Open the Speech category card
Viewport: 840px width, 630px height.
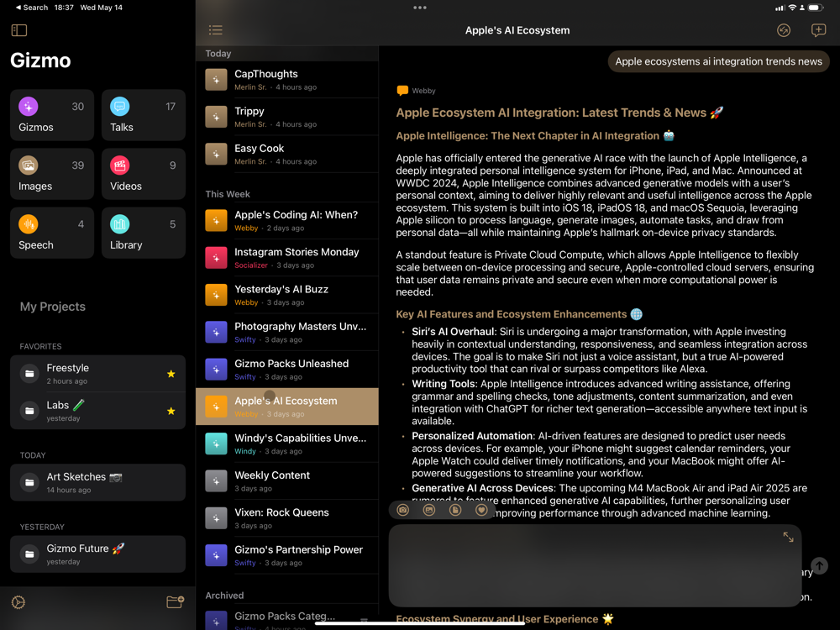(x=52, y=233)
